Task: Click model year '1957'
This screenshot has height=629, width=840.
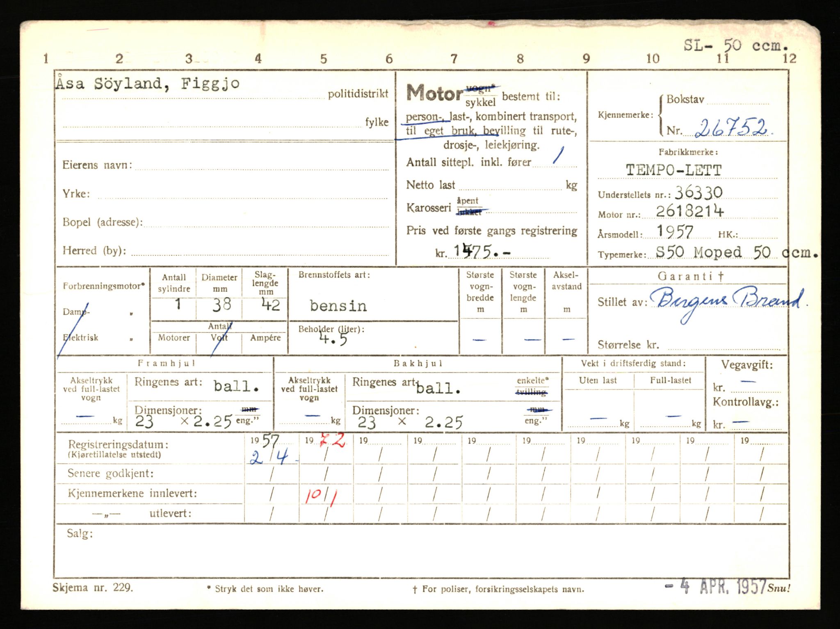Action: pos(675,231)
